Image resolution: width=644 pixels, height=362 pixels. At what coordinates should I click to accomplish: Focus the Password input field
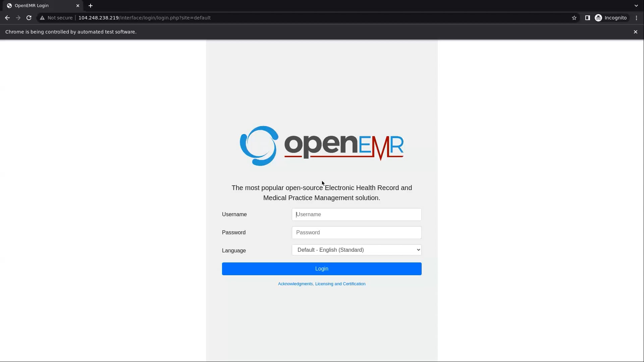357,233
